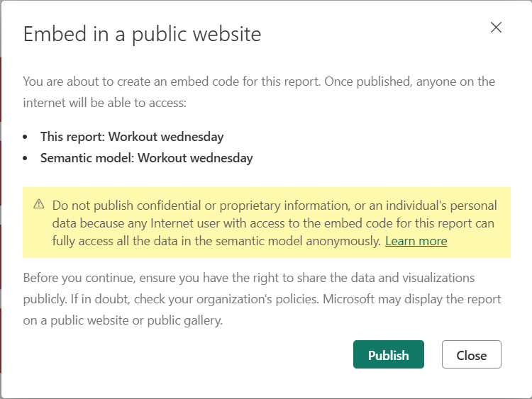532x399 pixels.
Task: Click the warning triangle icon
Action: point(39,205)
